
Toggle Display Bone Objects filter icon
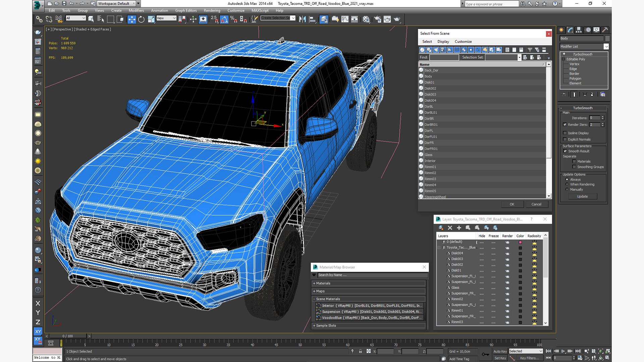(478, 50)
